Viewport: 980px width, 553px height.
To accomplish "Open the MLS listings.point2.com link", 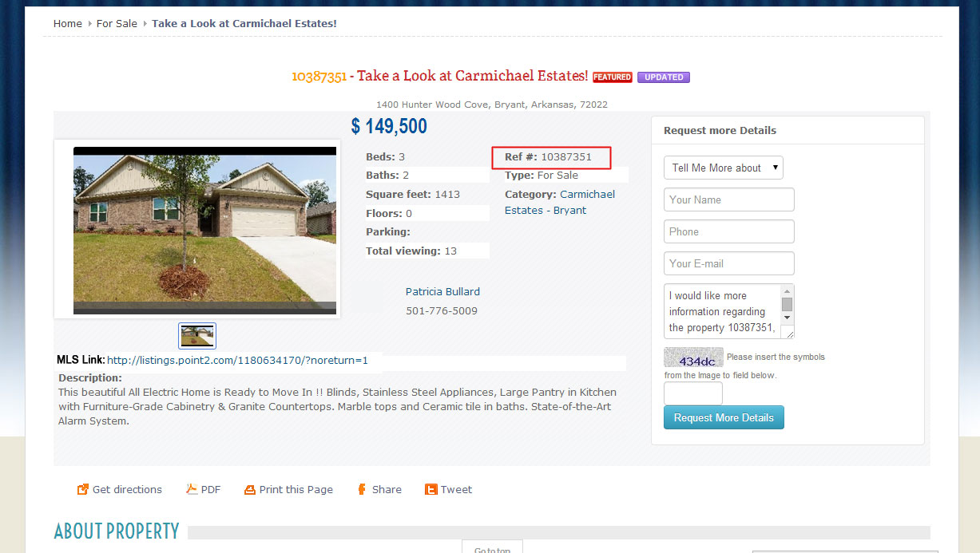I will pyautogui.click(x=237, y=361).
